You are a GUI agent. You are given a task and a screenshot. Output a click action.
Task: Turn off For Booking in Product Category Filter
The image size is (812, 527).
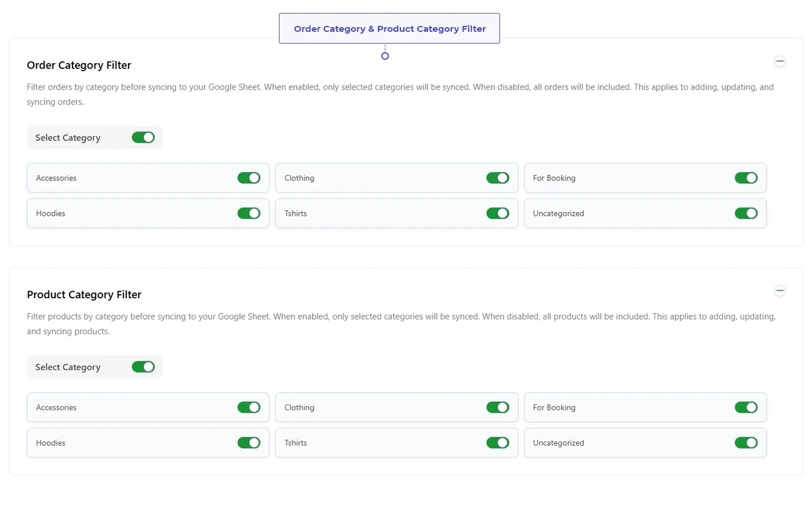pos(746,407)
